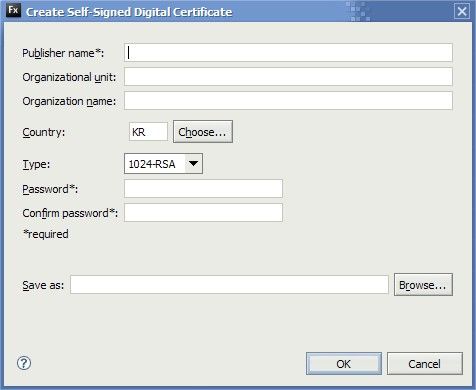The image size is (476, 390).
Task: Confirm with the OK button
Action: [x=344, y=364]
